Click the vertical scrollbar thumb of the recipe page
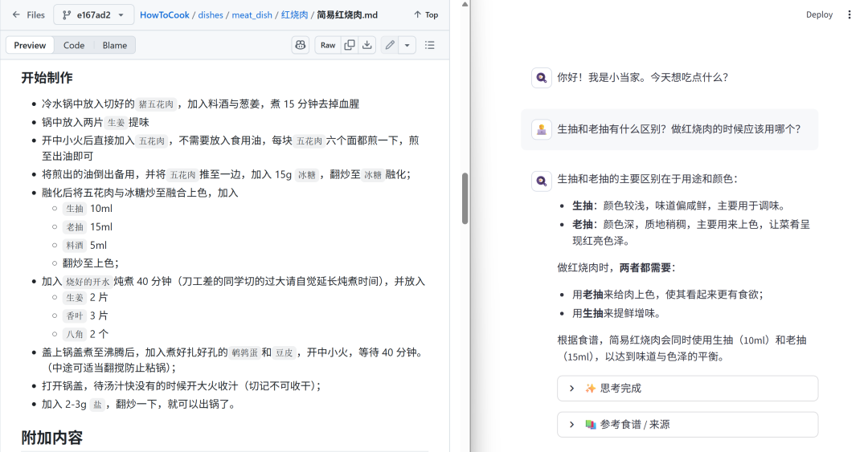 465,198
